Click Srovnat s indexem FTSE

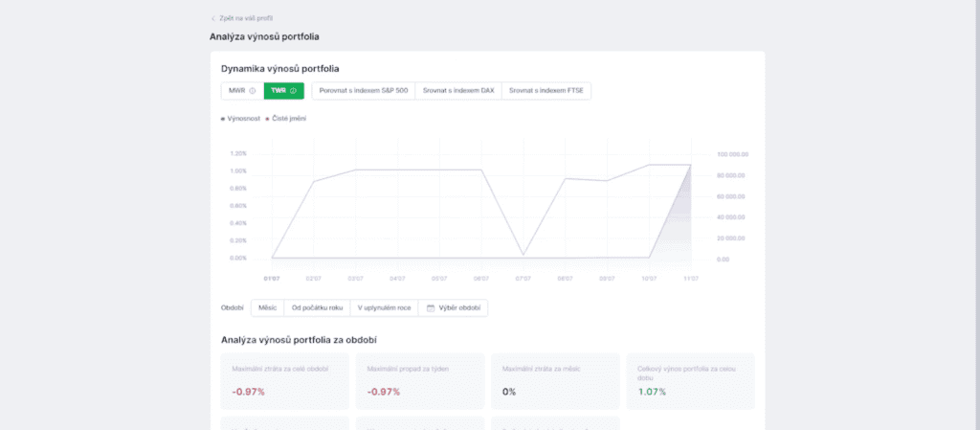click(546, 91)
